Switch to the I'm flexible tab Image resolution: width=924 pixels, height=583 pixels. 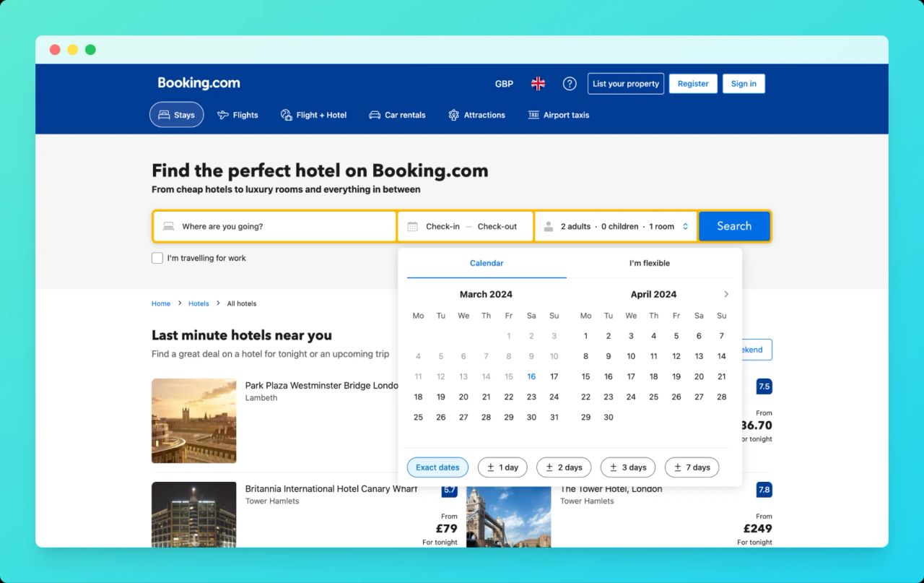click(650, 263)
